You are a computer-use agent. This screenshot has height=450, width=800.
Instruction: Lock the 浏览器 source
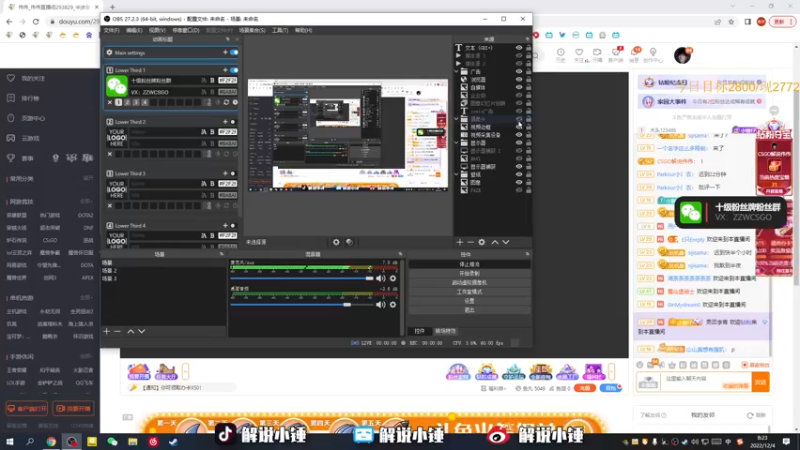tap(529, 80)
